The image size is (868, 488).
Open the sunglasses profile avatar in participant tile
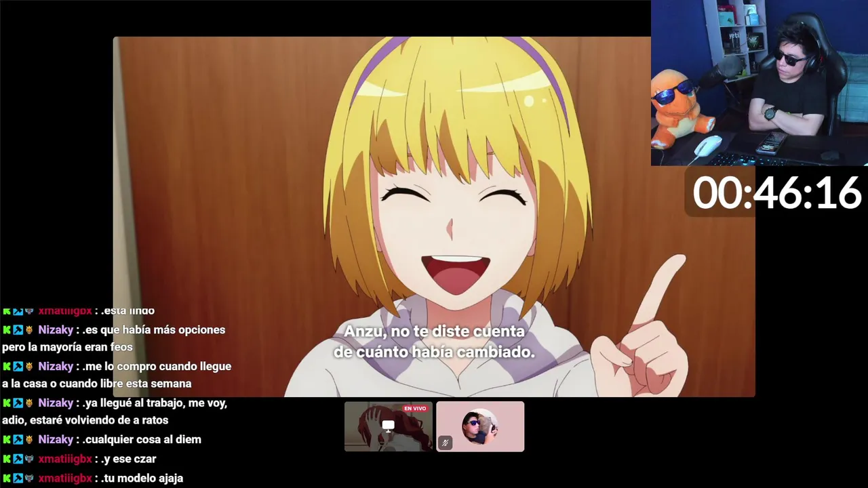point(479,427)
